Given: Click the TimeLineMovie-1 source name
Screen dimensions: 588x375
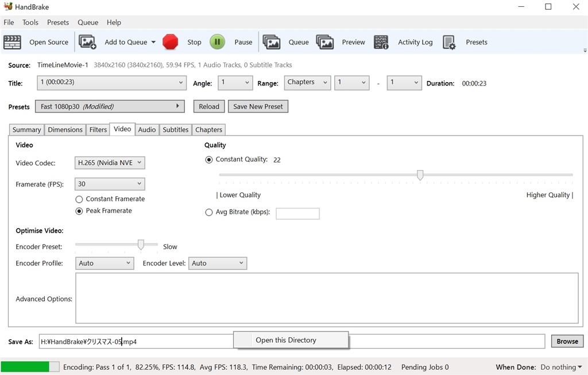Looking at the screenshot, I should coord(63,65).
